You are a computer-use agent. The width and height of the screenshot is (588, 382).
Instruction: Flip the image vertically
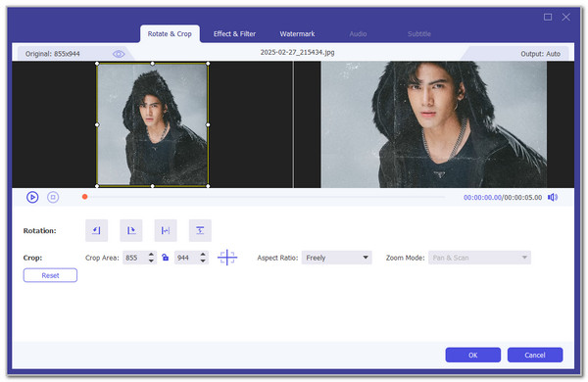200,230
